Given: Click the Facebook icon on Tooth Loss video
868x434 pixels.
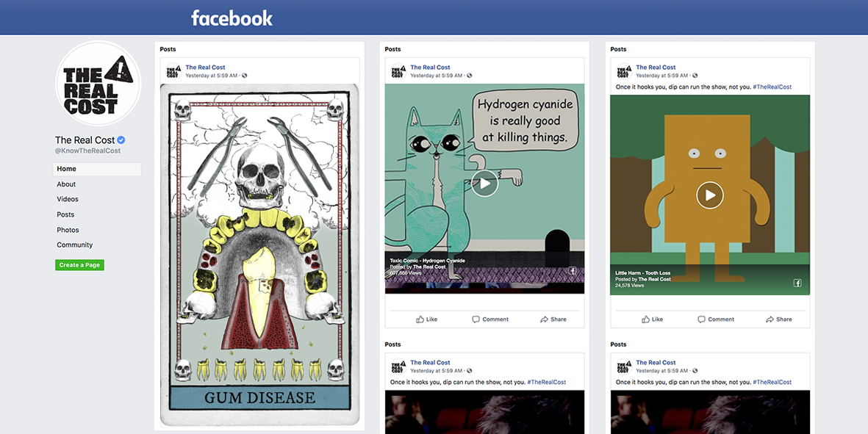Looking at the screenshot, I should tap(797, 283).
